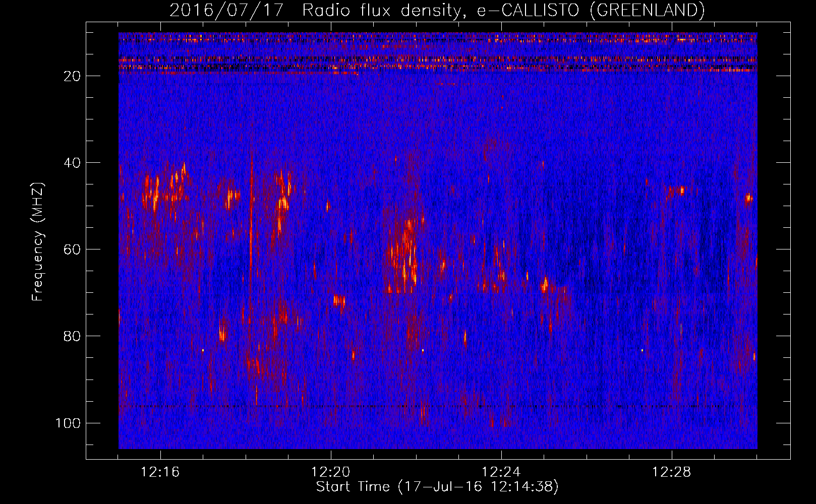816x504 pixels.
Task: Click the 12:28 time tick label
Action: 671,472
